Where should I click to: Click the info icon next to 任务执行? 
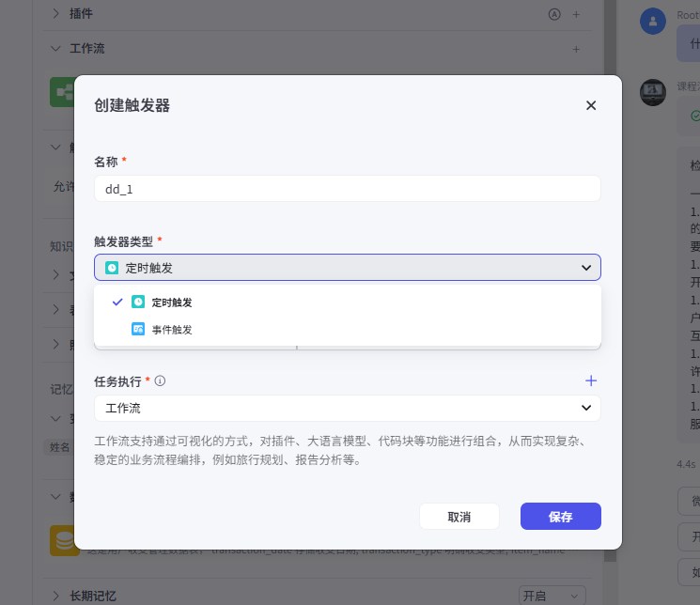(x=160, y=381)
